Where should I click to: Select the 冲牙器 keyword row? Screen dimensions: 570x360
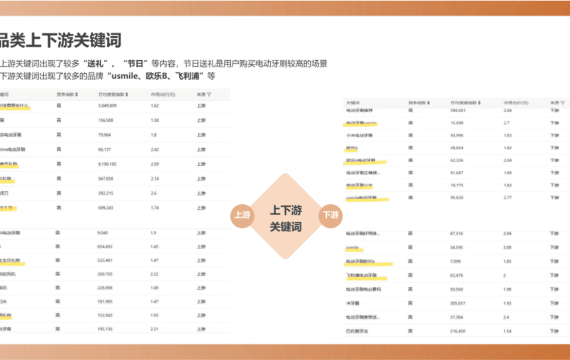tap(456, 303)
